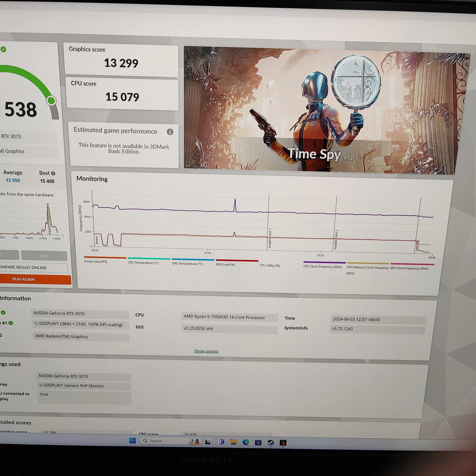Open Microsoft Edge from the taskbar
The width and height of the screenshot is (476, 476).
[246, 442]
